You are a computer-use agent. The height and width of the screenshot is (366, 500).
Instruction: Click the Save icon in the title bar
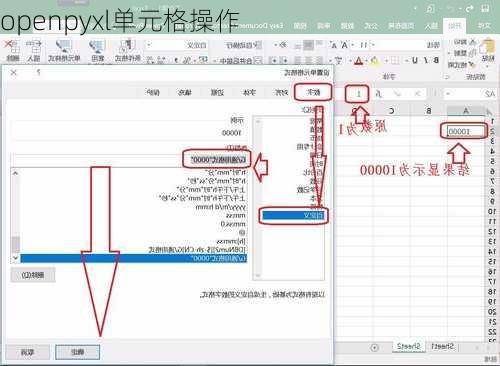(x=486, y=9)
